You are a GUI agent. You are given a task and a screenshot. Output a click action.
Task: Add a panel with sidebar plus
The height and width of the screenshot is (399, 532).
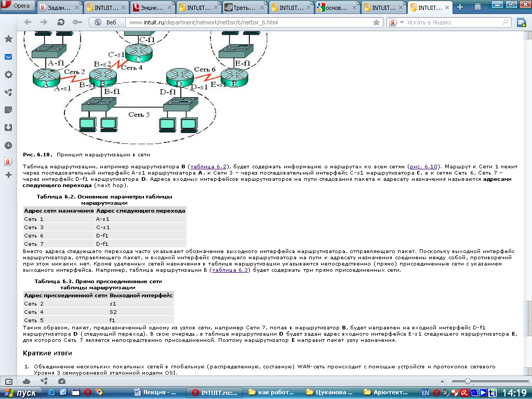coord(8,175)
